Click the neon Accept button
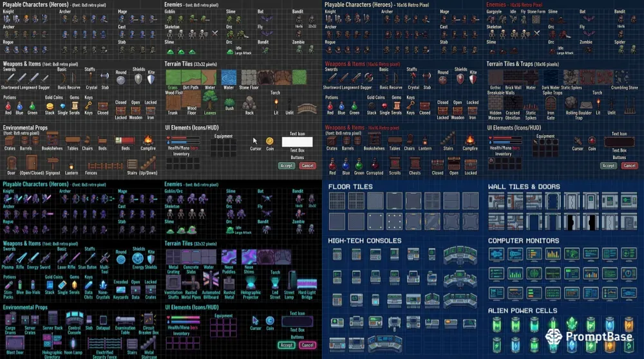 [x=287, y=345]
